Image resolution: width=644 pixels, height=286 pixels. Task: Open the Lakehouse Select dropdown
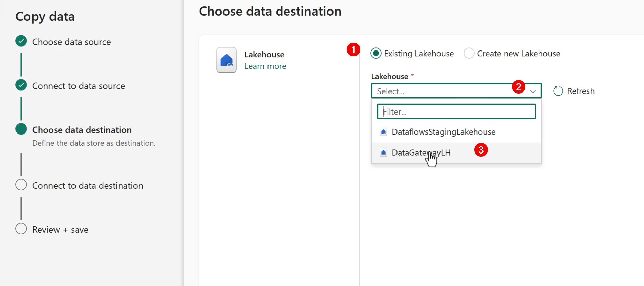(x=440, y=91)
